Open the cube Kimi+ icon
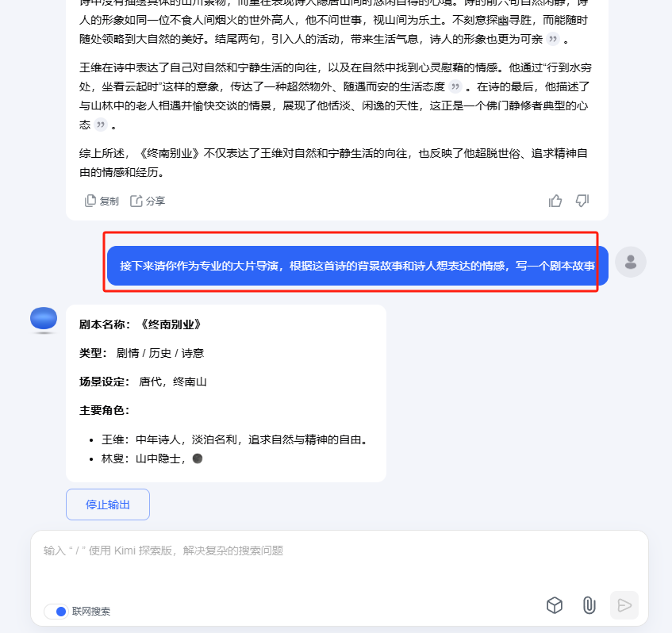This screenshot has width=672, height=633. tap(554, 605)
